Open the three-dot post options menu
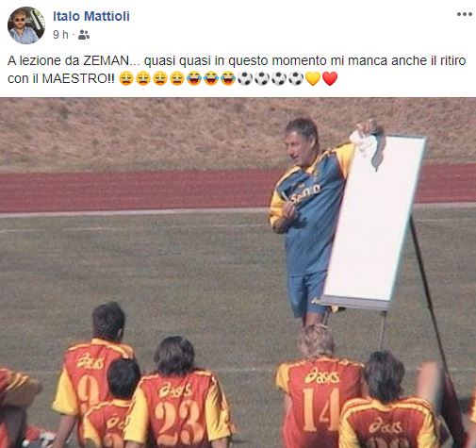This screenshot has width=476, height=448. tap(465, 14)
